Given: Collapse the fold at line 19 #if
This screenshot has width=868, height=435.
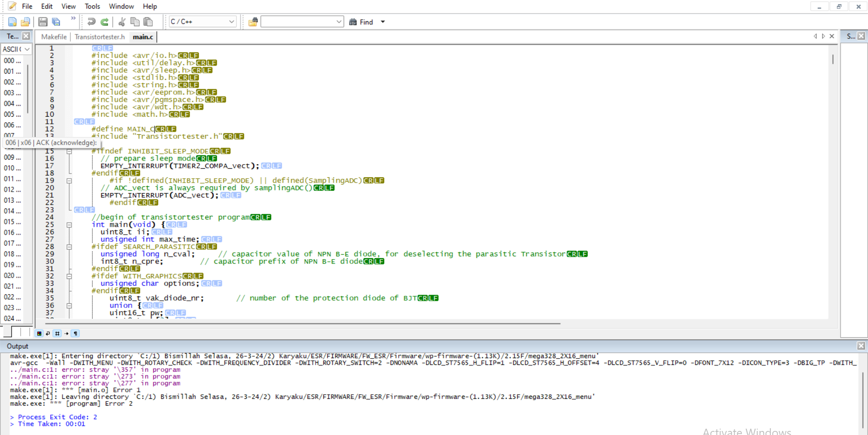Looking at the screenshot, I should click(x=69, y=181).
